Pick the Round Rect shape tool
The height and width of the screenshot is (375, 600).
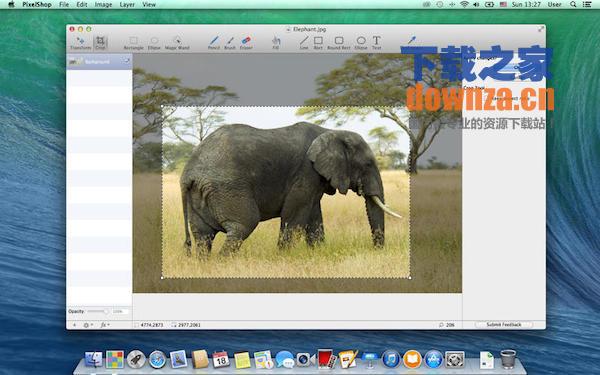[339, 43]
